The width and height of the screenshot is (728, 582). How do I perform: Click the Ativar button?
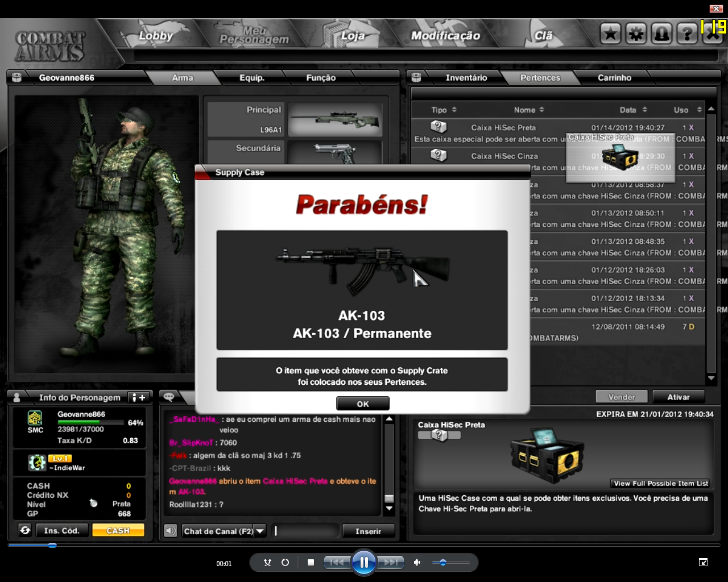tap(679, 397)
